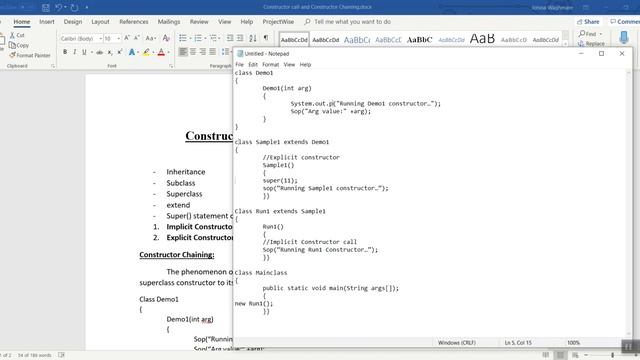Open the Clipboard pane launcher

point(53,66)
